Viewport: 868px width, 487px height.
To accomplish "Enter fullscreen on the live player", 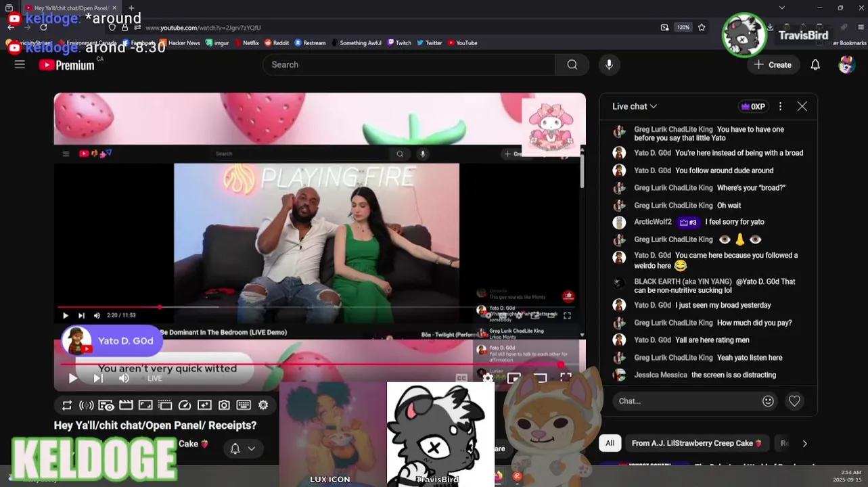I will coord(566,378).
